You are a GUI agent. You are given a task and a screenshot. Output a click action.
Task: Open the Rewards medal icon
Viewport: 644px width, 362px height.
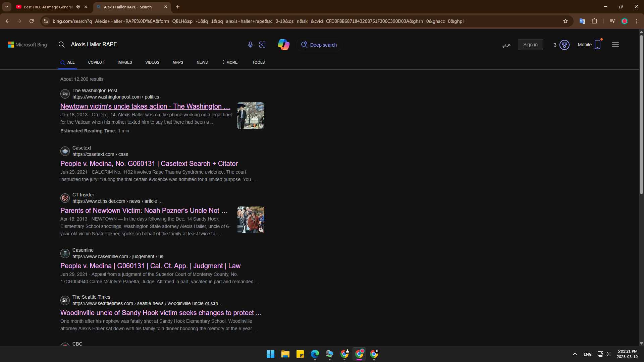pos(565,45)
